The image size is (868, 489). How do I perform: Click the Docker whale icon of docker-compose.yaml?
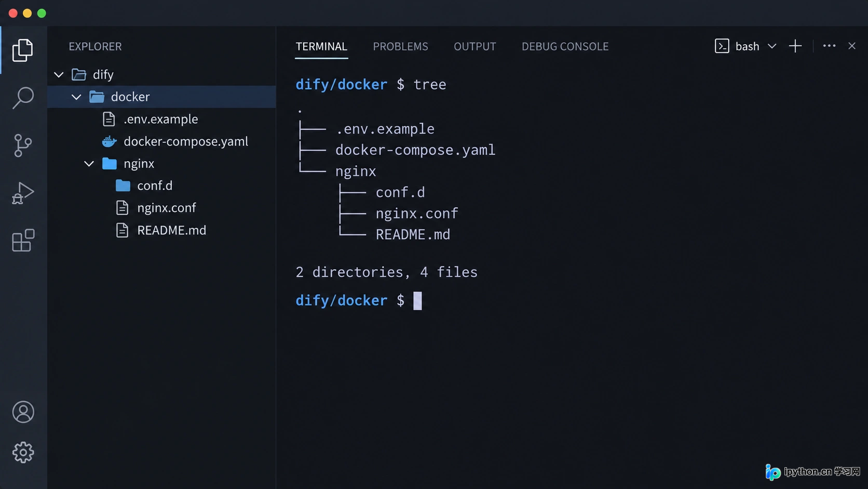pyautogui.click(x=109, y=141)
